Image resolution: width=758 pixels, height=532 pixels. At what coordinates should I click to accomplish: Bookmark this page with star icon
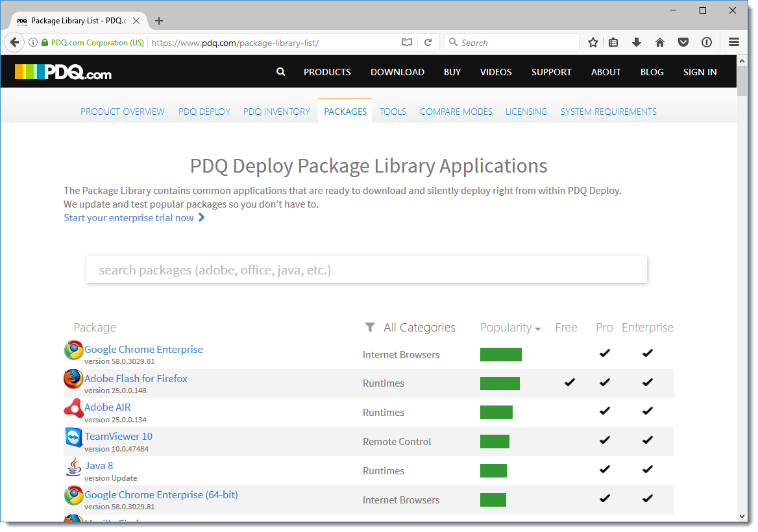[x=593, y=43]
